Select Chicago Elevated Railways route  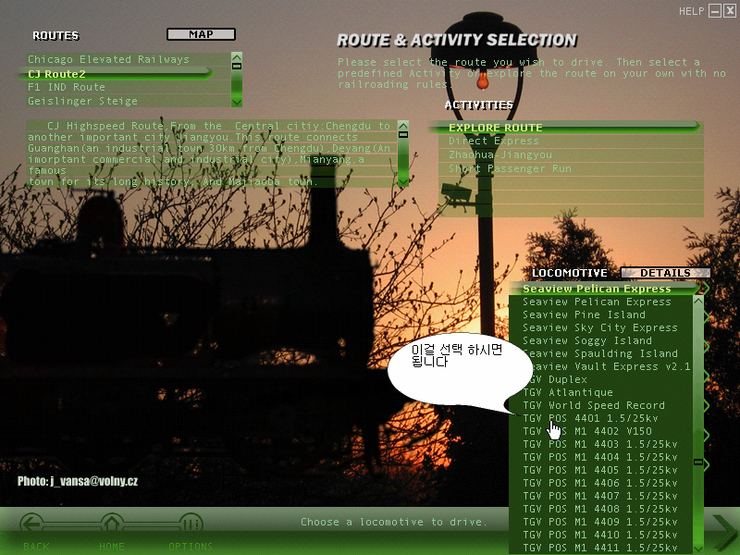tap(108, 59)
